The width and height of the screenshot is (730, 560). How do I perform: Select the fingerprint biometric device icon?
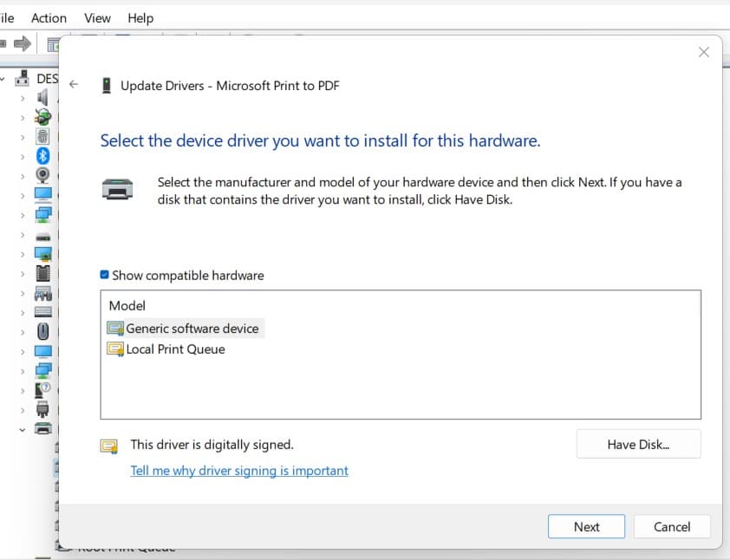coord(42,137)
